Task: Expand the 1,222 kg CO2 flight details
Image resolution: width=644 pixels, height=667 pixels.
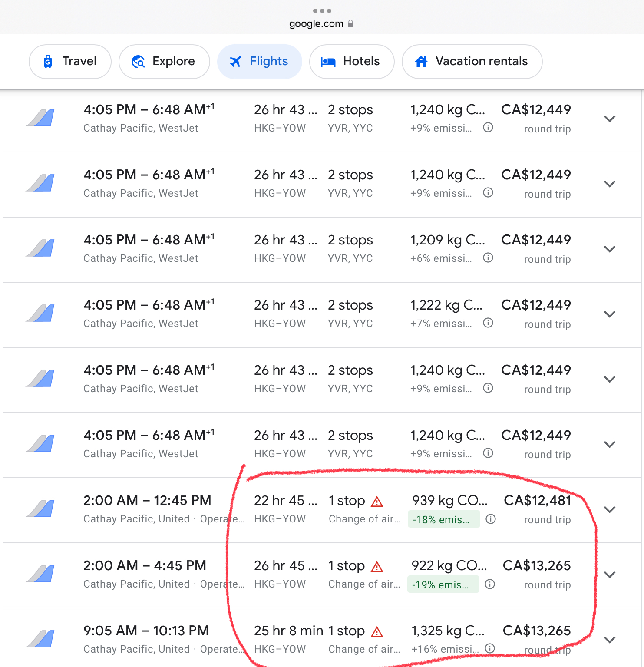Action: coord(610,314)
